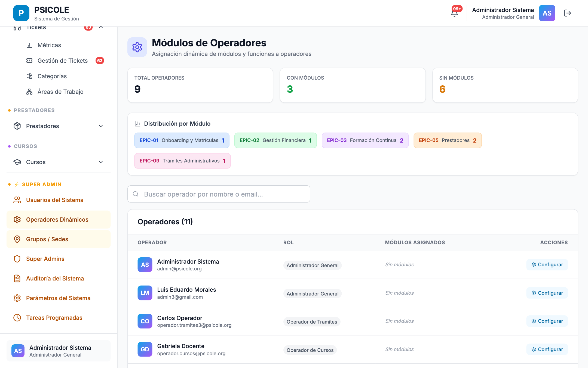Expand the Cursos menu chevron
The width and height of the screenshot is (588, 368).
pyautogui.click(x=101, y=162)
